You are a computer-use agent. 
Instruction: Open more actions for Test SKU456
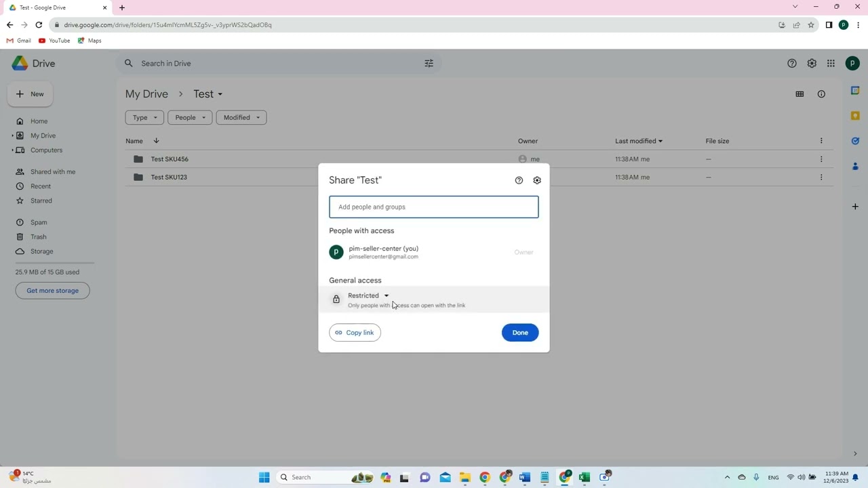click(821, 159)
